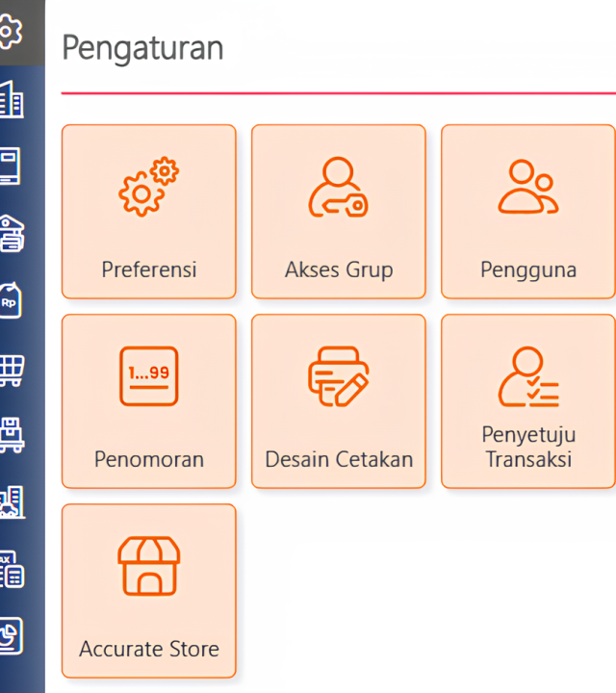Select the bank and cash icon in sidebar

[x=12, y=234]
